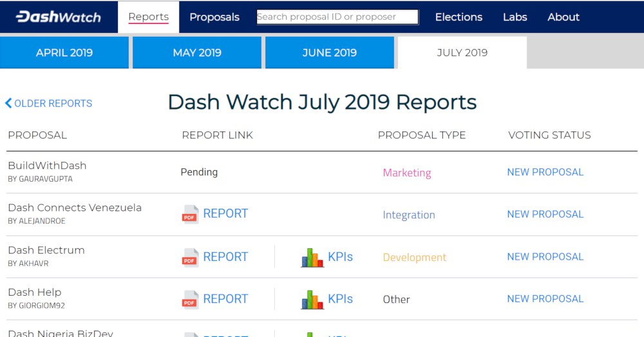
Task: Click proposer BY GAURAVGUPTA
Action: click(x=40, y=179)
